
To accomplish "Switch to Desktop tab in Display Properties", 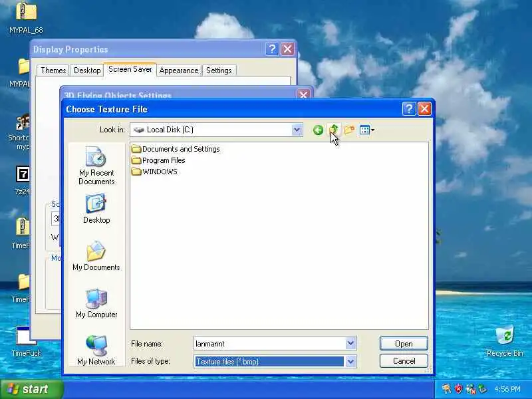I will point(87,70).
